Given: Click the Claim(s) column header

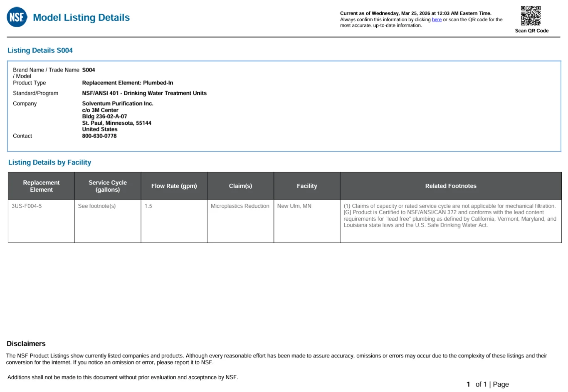Looking at the screenshot, I should pos(240,186).
